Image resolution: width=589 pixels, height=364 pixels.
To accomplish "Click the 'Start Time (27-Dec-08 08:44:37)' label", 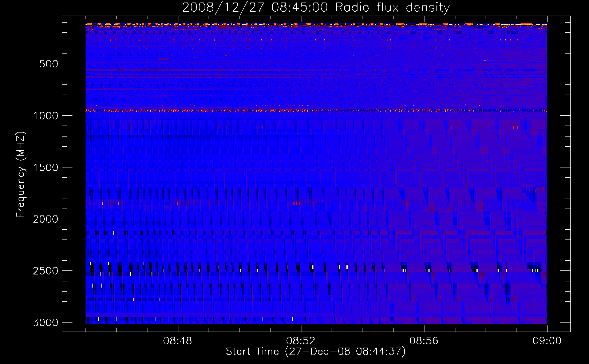I will click(x=316, y=352).
